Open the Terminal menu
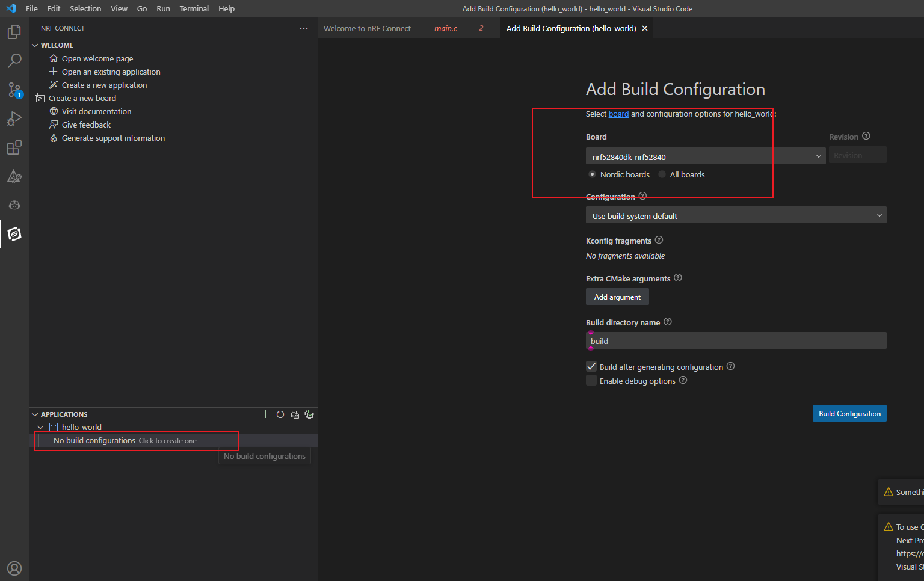The height and width of the screenshot is (581, 924). pos(194,8)
